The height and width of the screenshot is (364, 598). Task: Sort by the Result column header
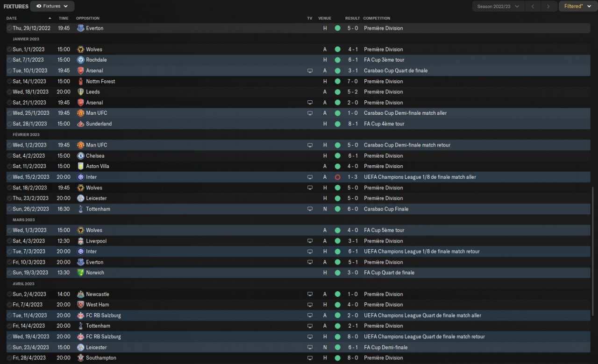pos(353,18)
